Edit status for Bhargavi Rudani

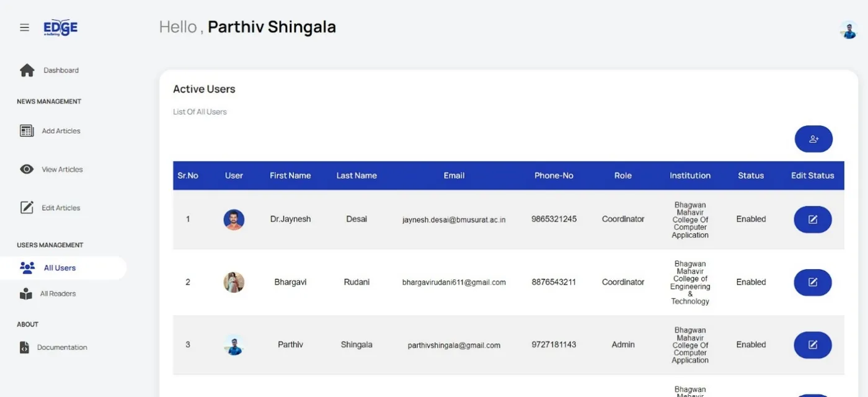(x=813, y=282)
